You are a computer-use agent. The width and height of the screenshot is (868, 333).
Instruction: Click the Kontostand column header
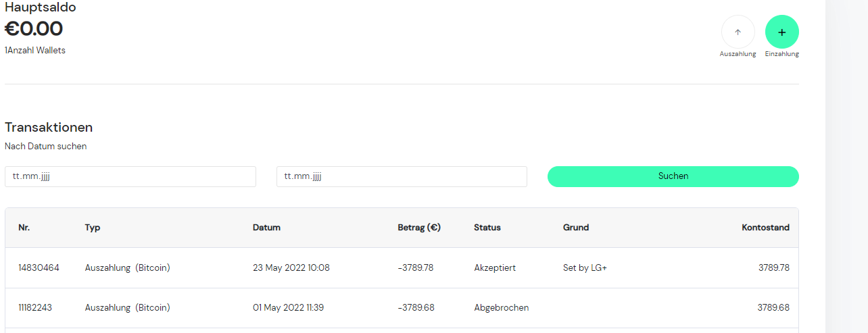[765, 228]
